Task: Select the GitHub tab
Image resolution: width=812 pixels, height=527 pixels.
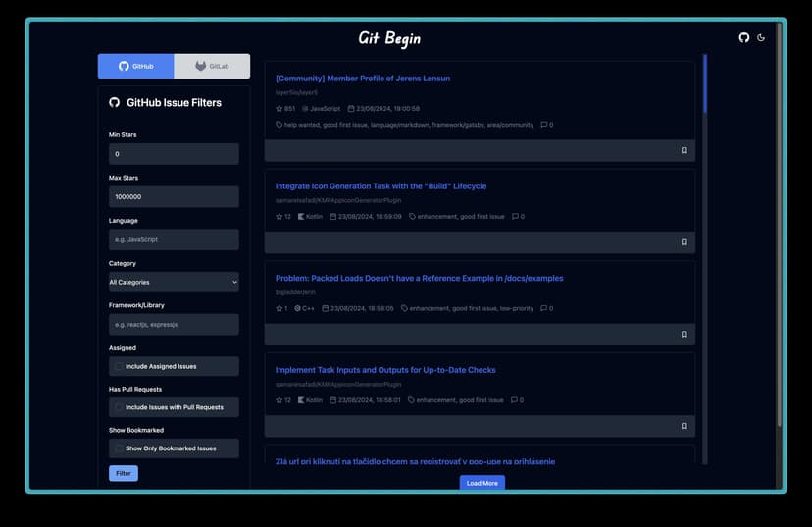Action: pyautogui.click(x=136, y=66)
